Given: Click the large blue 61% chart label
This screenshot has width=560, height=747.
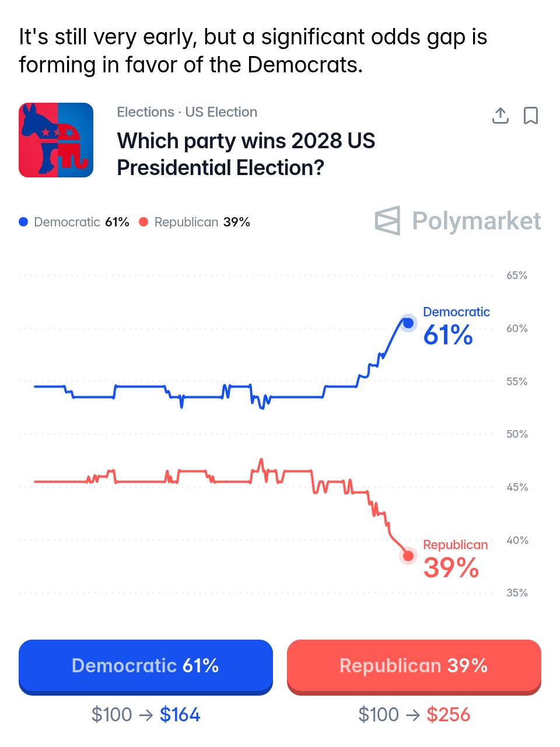Looking at the screenshot, I should click(448, 335).
